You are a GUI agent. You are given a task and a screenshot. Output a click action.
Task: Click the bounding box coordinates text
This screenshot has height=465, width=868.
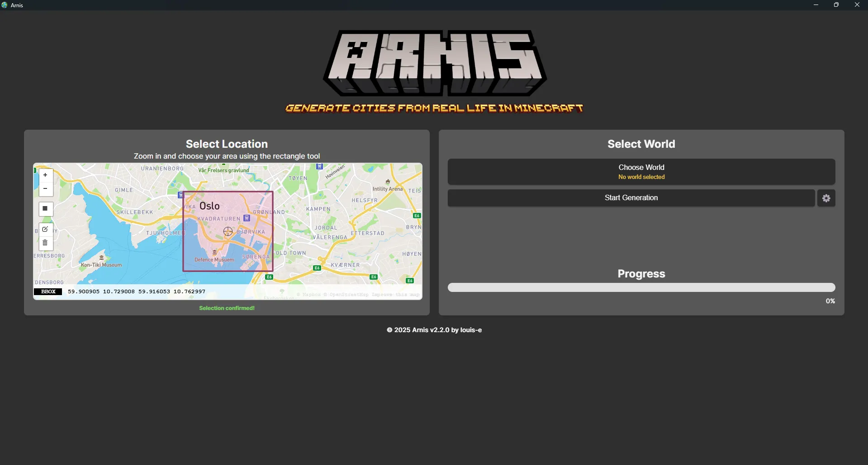[136, 291]
